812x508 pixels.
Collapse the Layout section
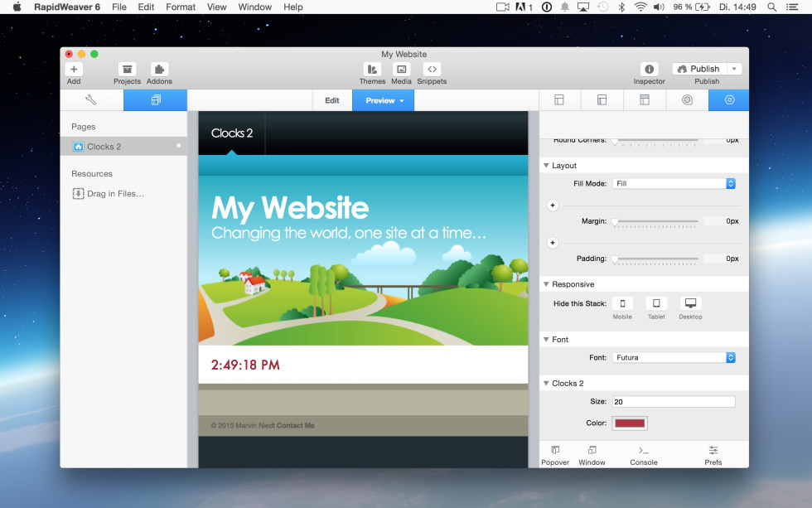click(x=546, y=165)
